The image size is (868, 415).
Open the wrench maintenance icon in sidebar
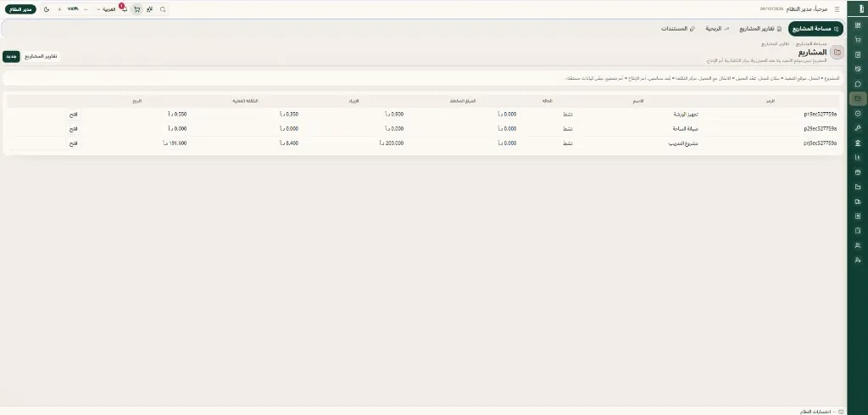point(858,128)
